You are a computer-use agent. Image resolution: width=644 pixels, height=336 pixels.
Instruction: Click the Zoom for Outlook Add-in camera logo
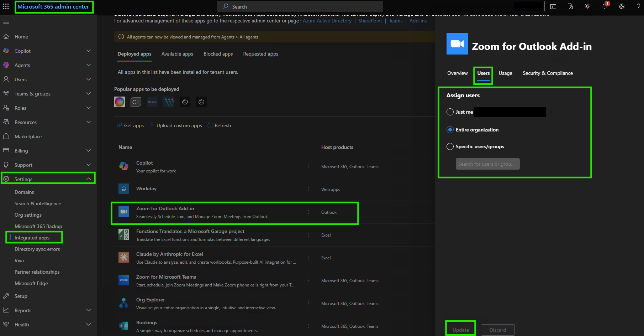pos(457,44)
